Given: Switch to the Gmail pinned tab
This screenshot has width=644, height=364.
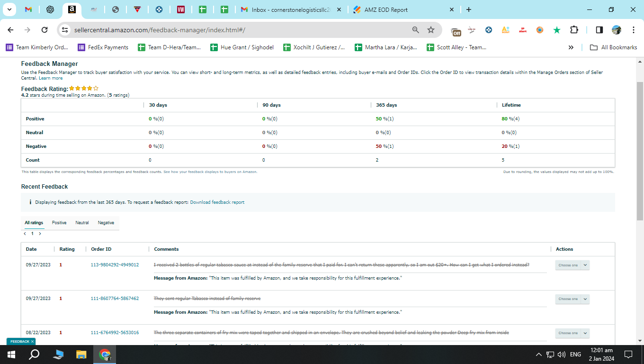Looking at the screenshot, I should [x=28, y=9].
